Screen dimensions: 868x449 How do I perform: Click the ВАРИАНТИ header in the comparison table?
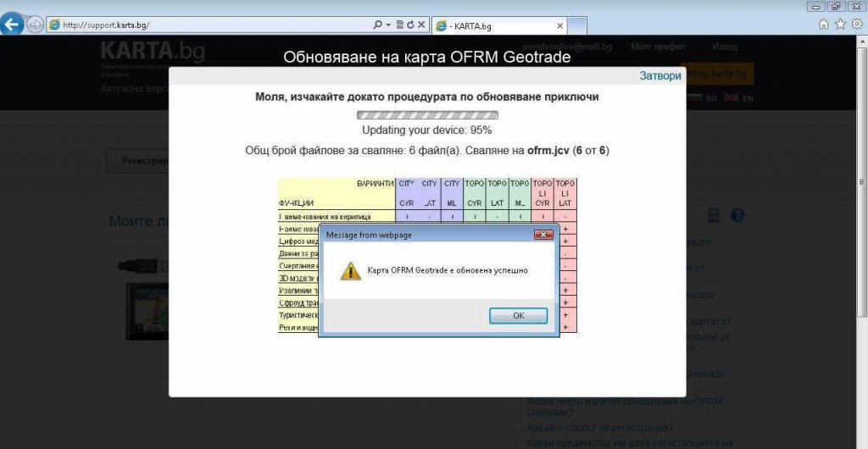point(376,184)
